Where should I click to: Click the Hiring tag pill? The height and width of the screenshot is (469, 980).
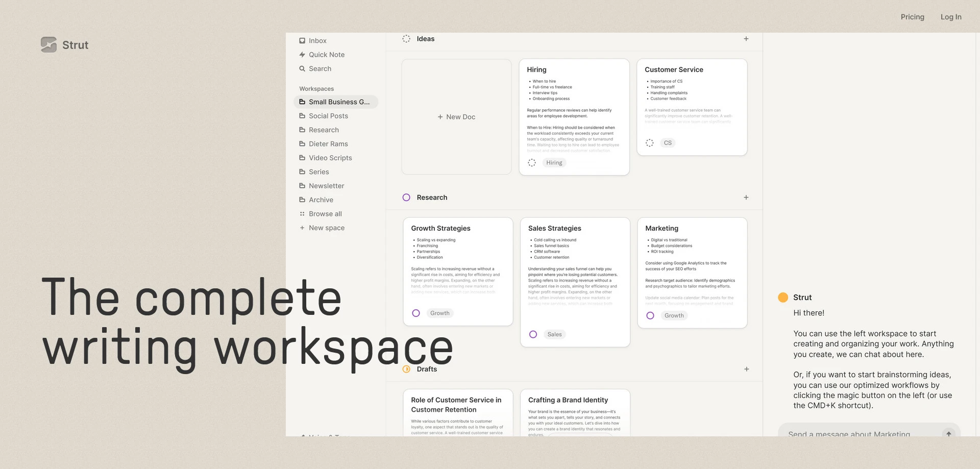click(x=554, y=163)
